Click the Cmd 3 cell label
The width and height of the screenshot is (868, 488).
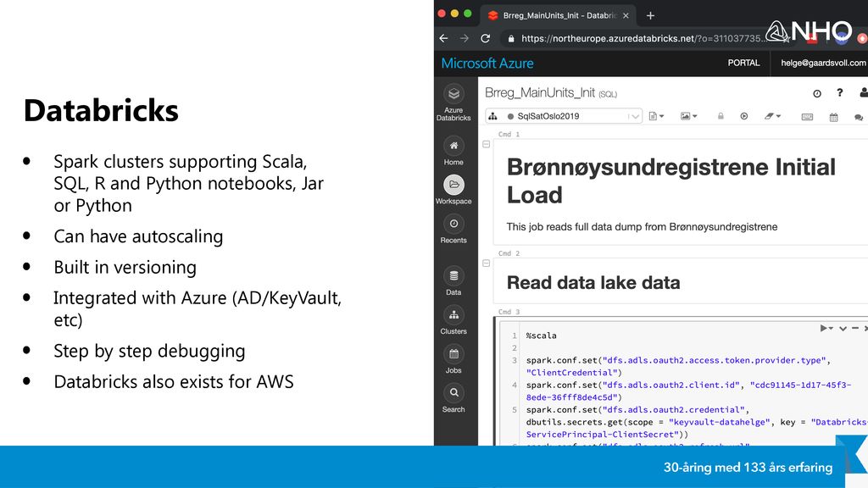509,312
